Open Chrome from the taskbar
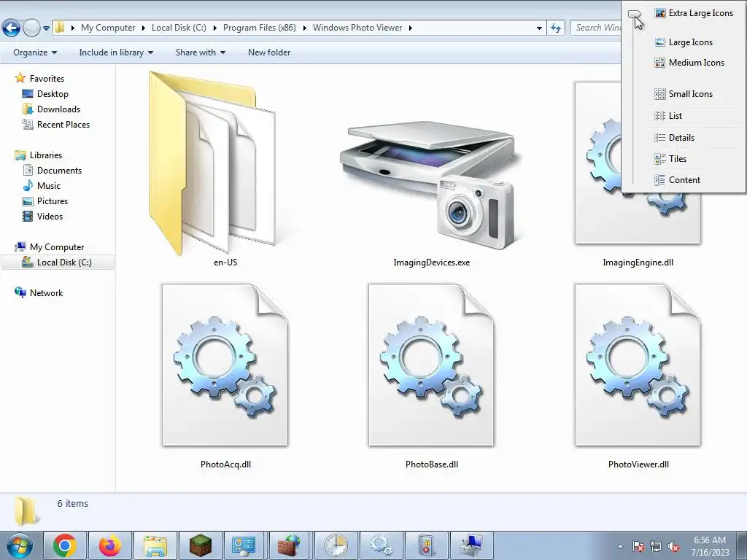This screenshot has height=560, width=747. [65, 545]
